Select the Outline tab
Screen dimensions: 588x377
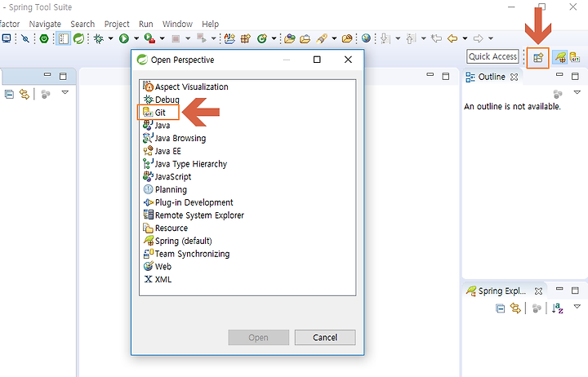pos(492,77)
